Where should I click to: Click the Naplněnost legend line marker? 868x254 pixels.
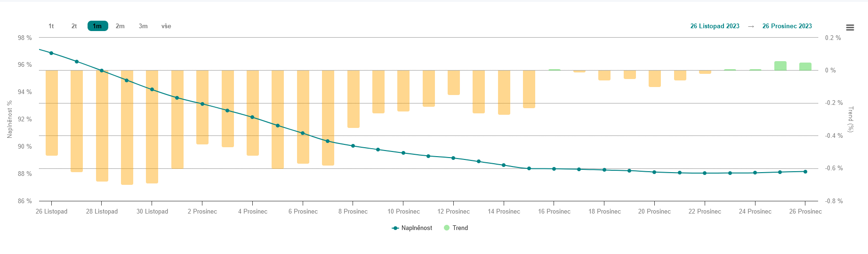pyautogui.click(x=395, y=228)
